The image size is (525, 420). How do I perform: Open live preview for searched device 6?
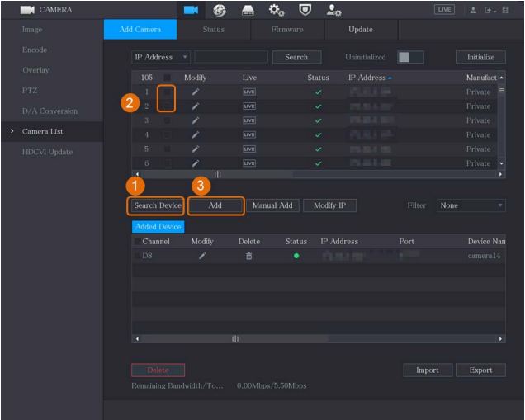point(249,163)
